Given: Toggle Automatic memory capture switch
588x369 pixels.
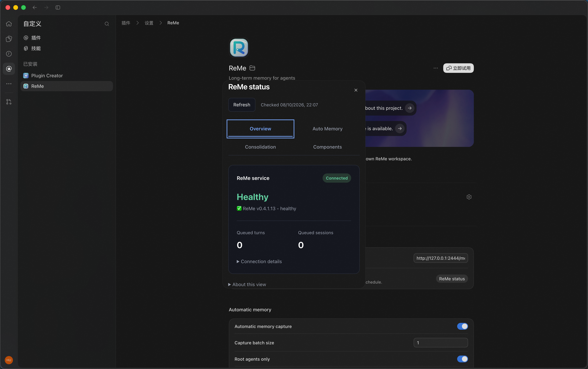Looking at the screenshot, I should point(462,326).
